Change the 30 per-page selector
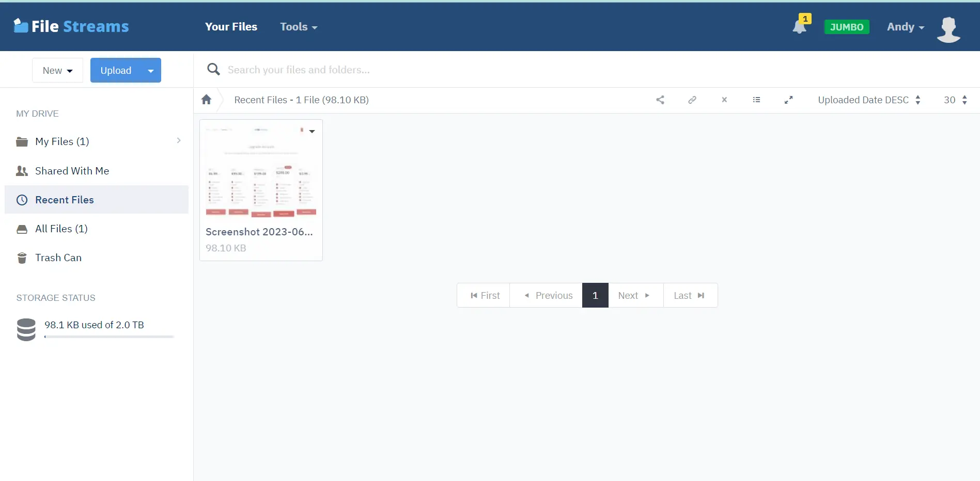Image resolution: width=980 pixels, height=481 pixels. pos(955,100)
